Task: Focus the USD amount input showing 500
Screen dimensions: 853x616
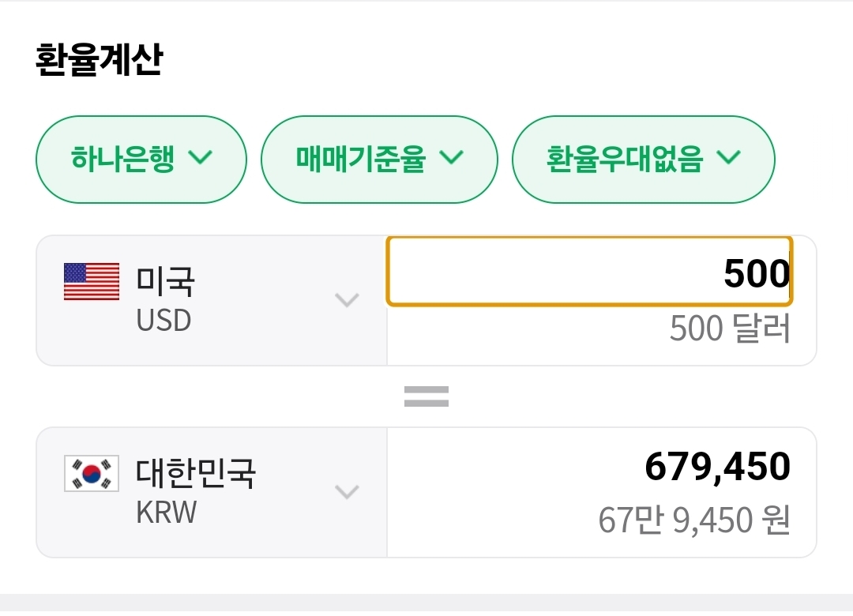Action: [x=590, y=272]
